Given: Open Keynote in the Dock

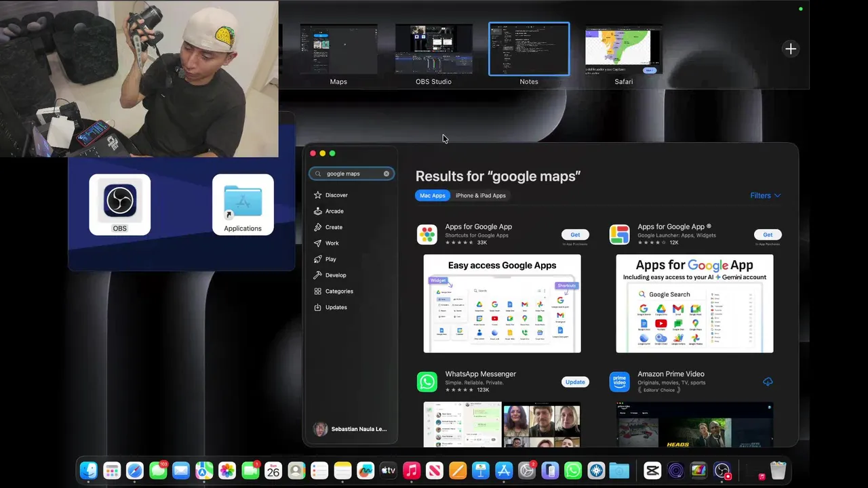Looking at the screenshot, I should [481, 470].
